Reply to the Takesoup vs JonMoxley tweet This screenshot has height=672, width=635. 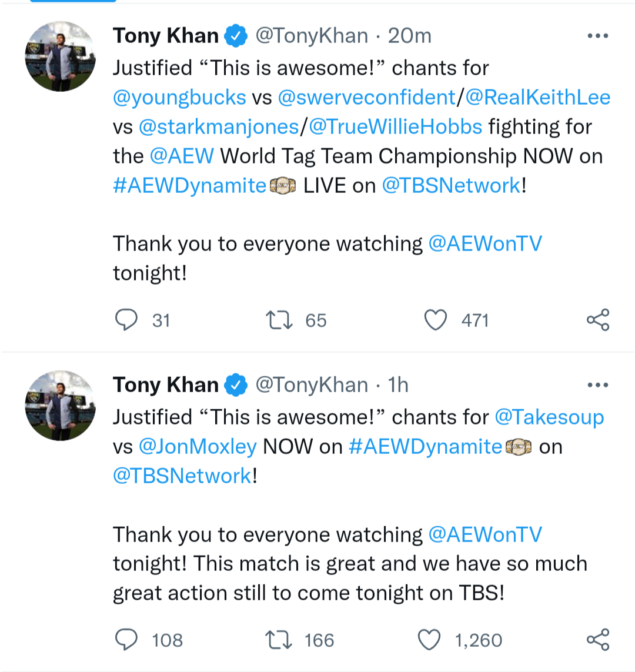(x=126, y=640)
